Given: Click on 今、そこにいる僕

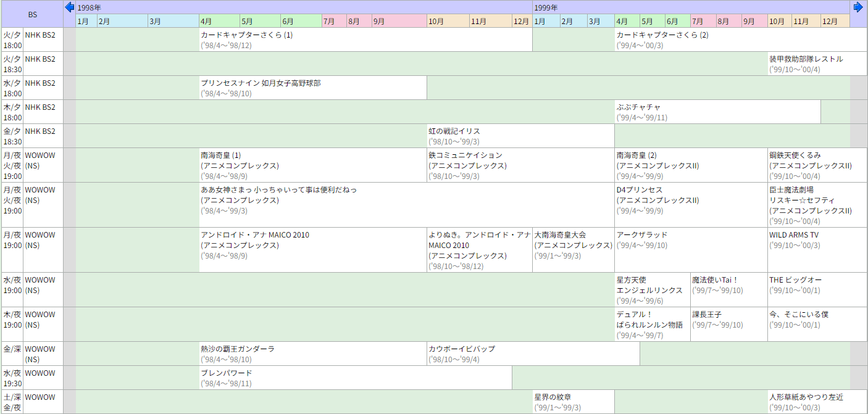Looking at the screenshot, I should click(798, 315).
